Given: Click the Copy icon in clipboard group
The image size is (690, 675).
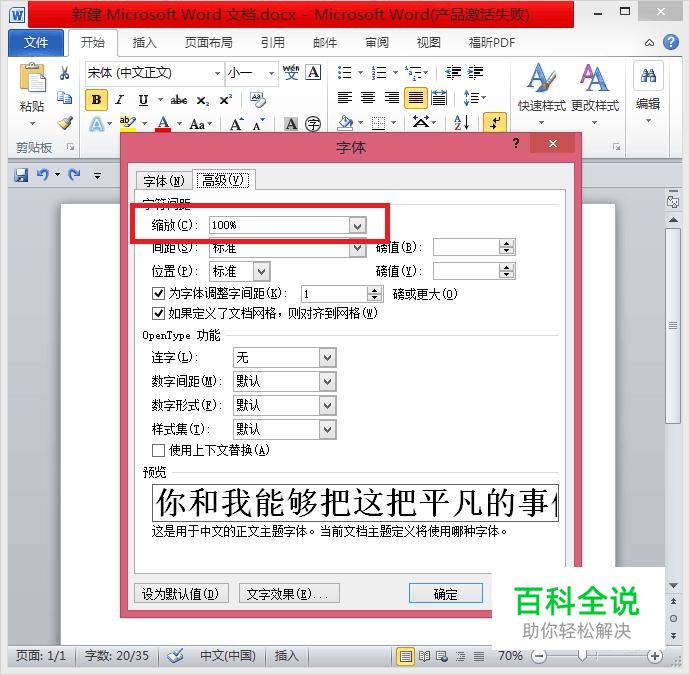Looking at the screenshot, I should [x=65, y=98].
